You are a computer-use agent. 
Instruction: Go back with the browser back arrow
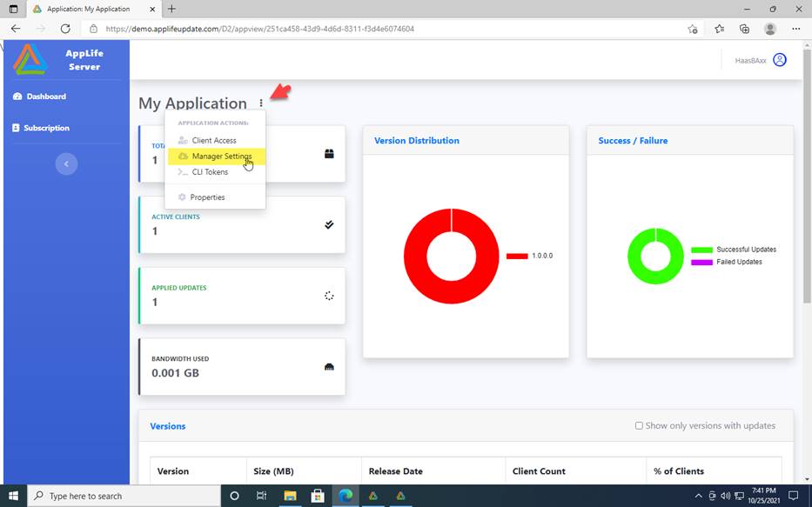[x=16, y=29]
